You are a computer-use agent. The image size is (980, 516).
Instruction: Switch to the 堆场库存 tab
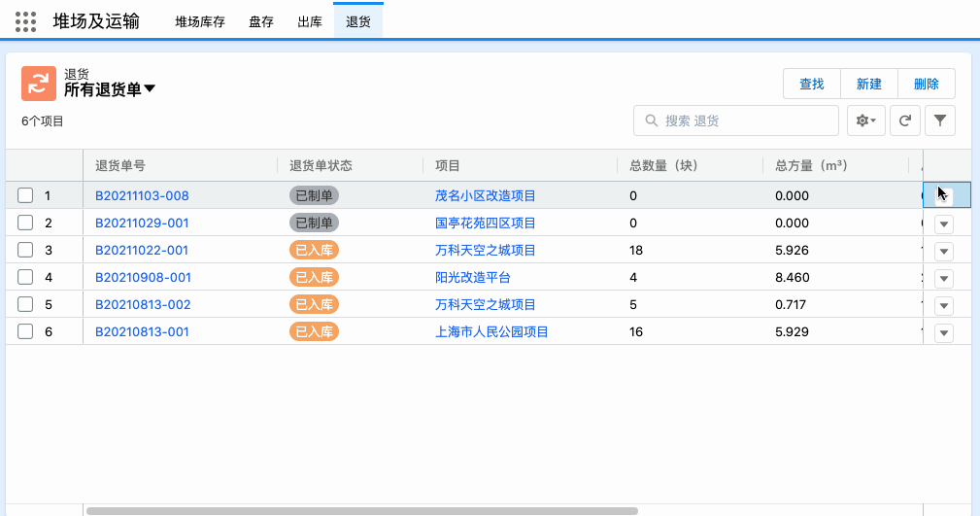click(200, 22)
